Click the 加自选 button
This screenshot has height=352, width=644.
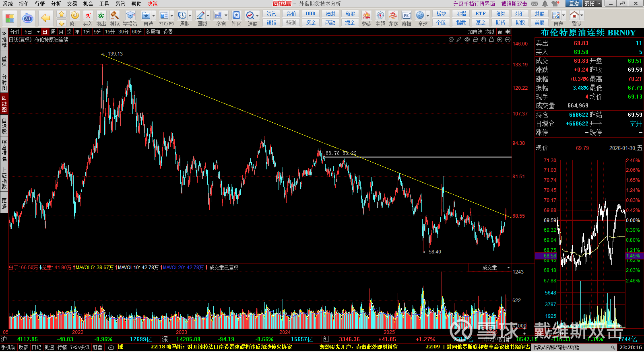(475, 32)
